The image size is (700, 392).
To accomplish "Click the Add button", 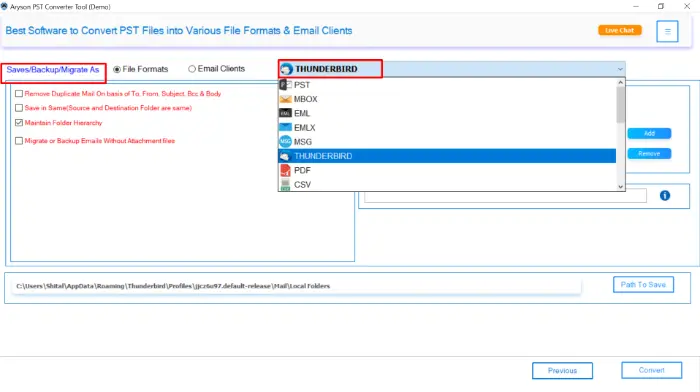I will (x=649, y=133).
